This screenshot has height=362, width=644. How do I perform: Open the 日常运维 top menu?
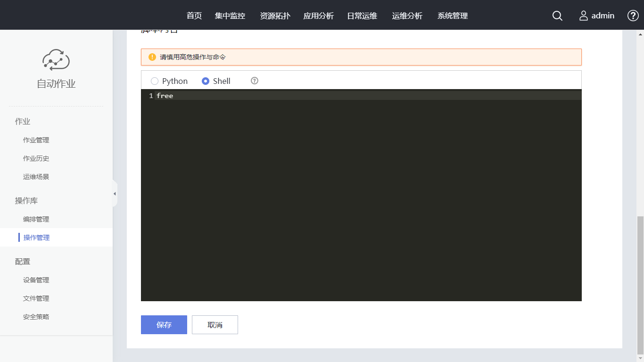[x=362, y=16]
